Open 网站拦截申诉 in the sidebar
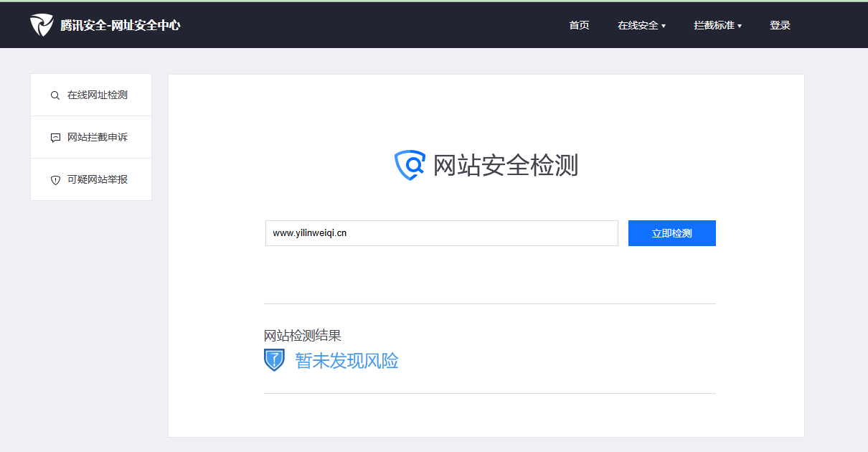868x452 pixels. click(91, 137)
